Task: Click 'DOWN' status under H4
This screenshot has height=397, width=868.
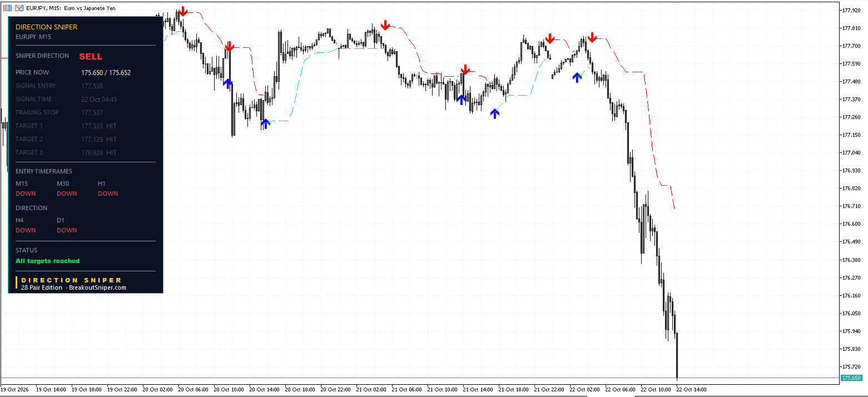Action: point(26,230)
